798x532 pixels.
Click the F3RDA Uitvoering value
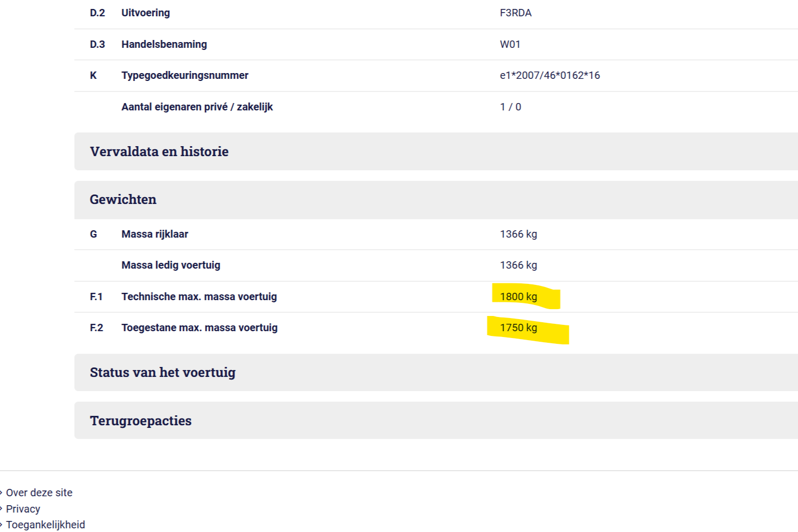pos(515,13)
